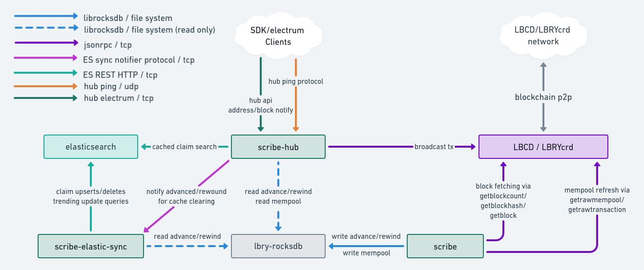Select the LBCD / LBRYcrd node box
The height and width of the screenshot is (270, 644).
point(543,147)
